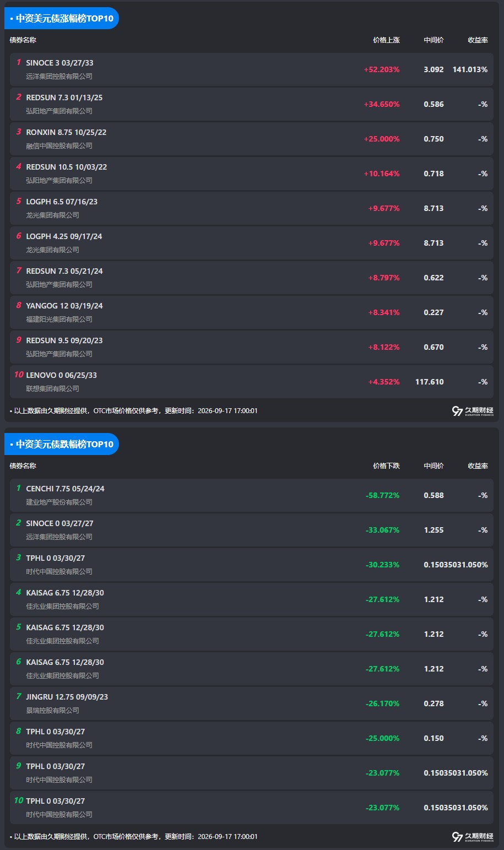Click issuer 融信中国控股有限公司
The height and width of the screenshot is (850, 504).
[x=59, y=146]
